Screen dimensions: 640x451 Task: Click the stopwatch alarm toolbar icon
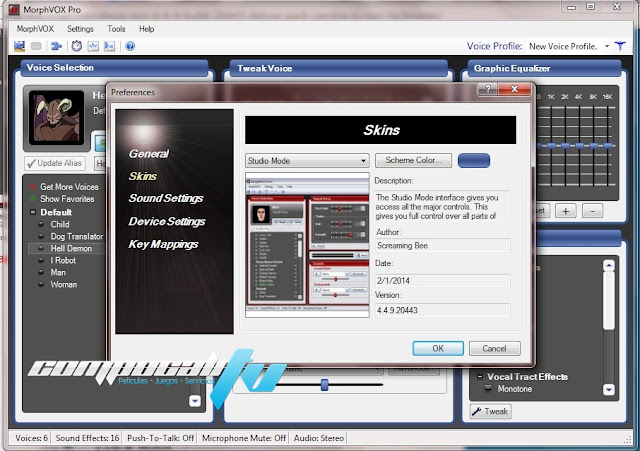pos(77,46)
